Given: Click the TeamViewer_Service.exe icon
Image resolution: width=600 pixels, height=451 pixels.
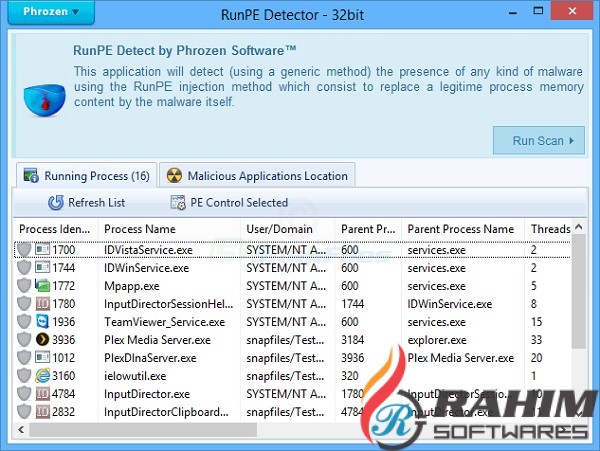Looking at the screenshot, I should 42,322.
